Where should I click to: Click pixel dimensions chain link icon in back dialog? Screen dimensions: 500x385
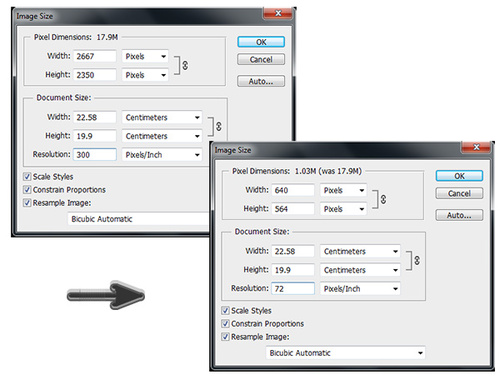(185, 65)
